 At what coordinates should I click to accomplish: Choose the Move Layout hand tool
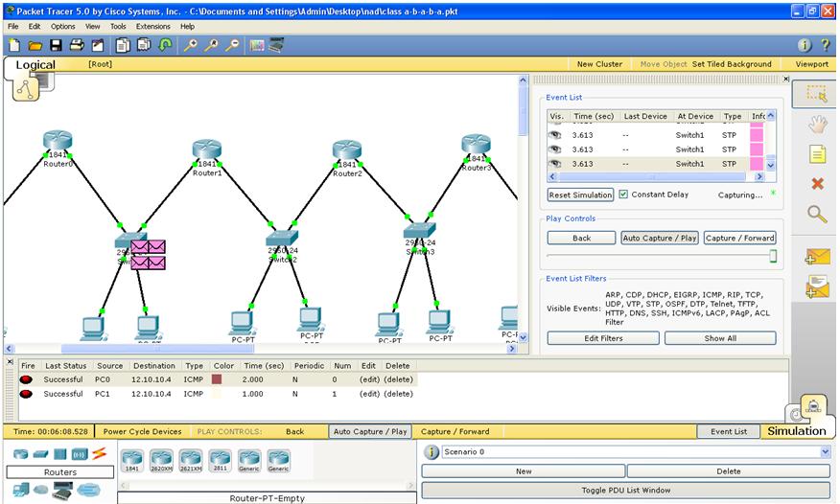(x=818, y=126)
